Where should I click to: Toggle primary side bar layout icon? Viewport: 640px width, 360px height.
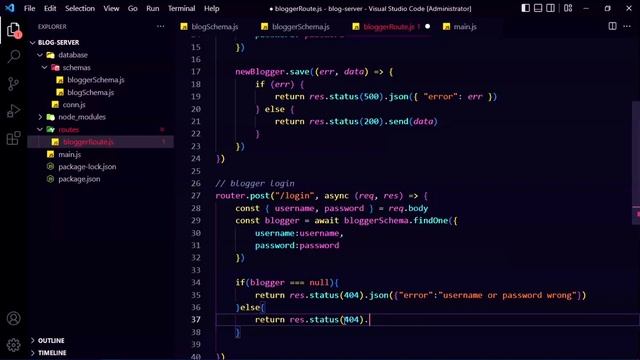coord(526,8)
